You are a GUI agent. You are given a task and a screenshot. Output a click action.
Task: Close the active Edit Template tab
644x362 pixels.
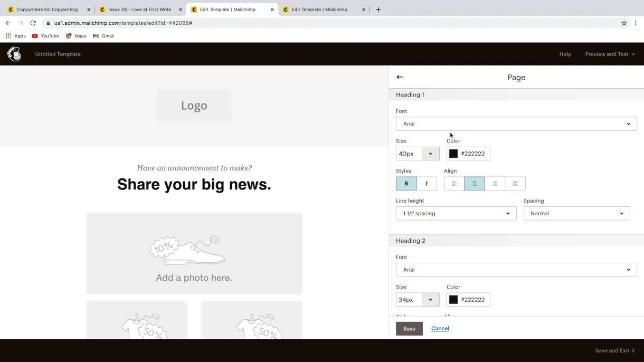[272, 9]
